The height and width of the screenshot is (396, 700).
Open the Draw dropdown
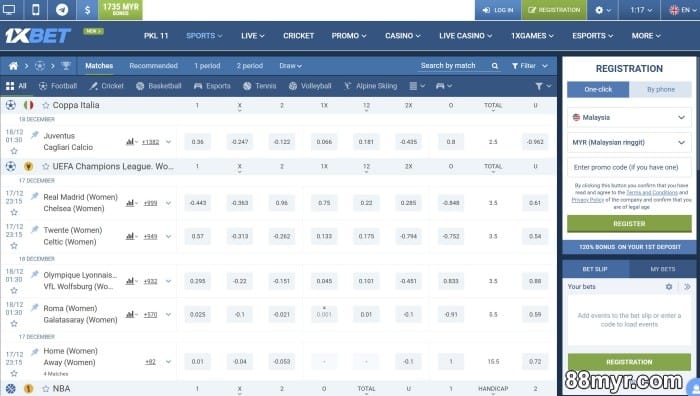point(291,66)
